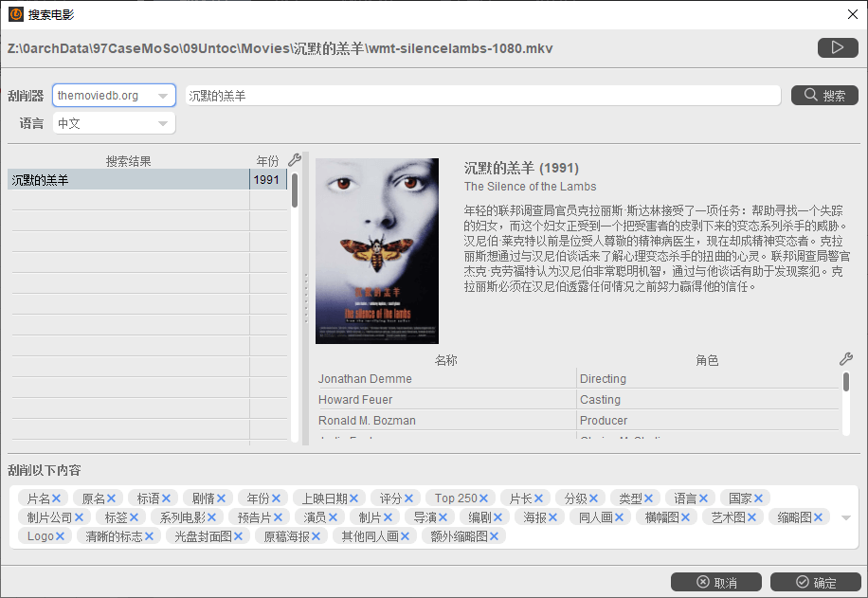
Task: Remove the 分级 tag
Action: (x=593, y=498)
